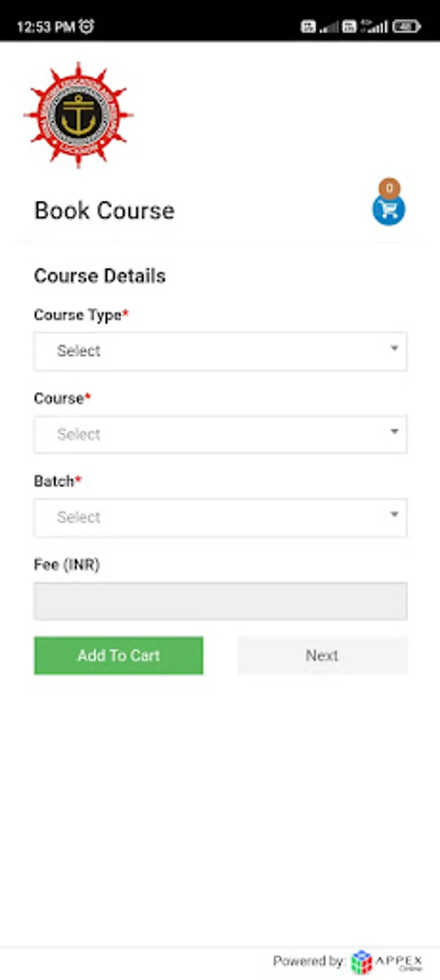Viewport: 440px width, 980px height.
Task: Click the Fee (INR) field
Action: 220,601
